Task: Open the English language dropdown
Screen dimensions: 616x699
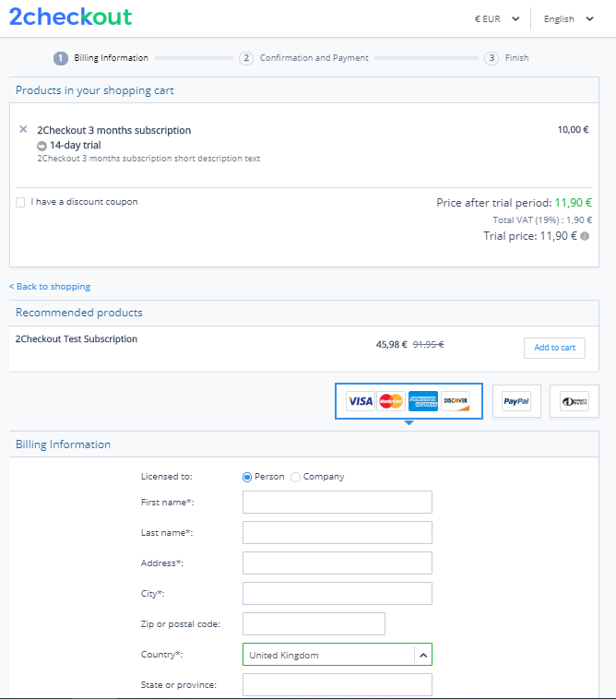Action: pyautogui.click(x=568, y=19)
